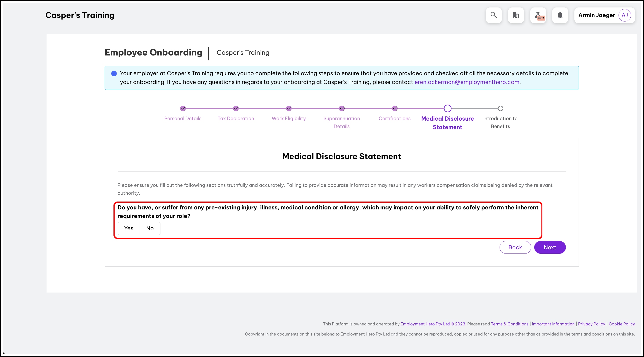Viewport: 644px width, 357px height.
Task: Open the search magnifier icon
Action: click(493, 15)
